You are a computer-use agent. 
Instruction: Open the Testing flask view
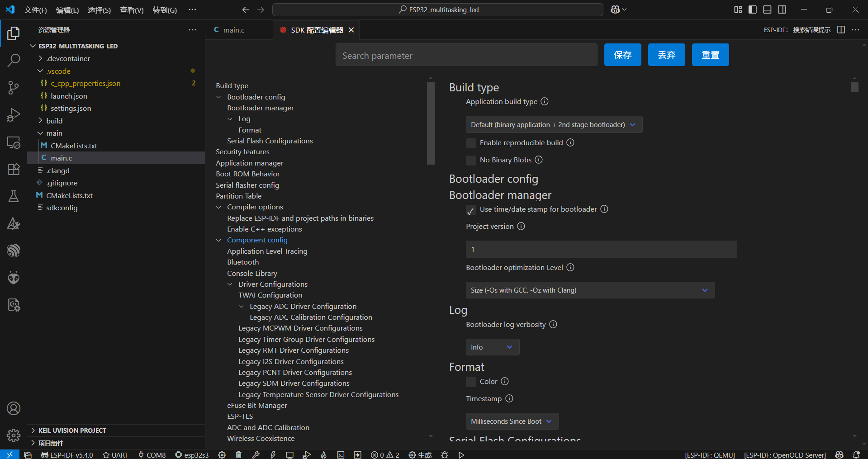click(14, 196)
